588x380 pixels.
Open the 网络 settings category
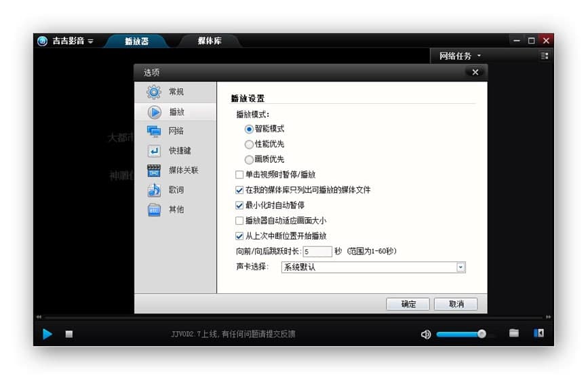click(175, 131)
